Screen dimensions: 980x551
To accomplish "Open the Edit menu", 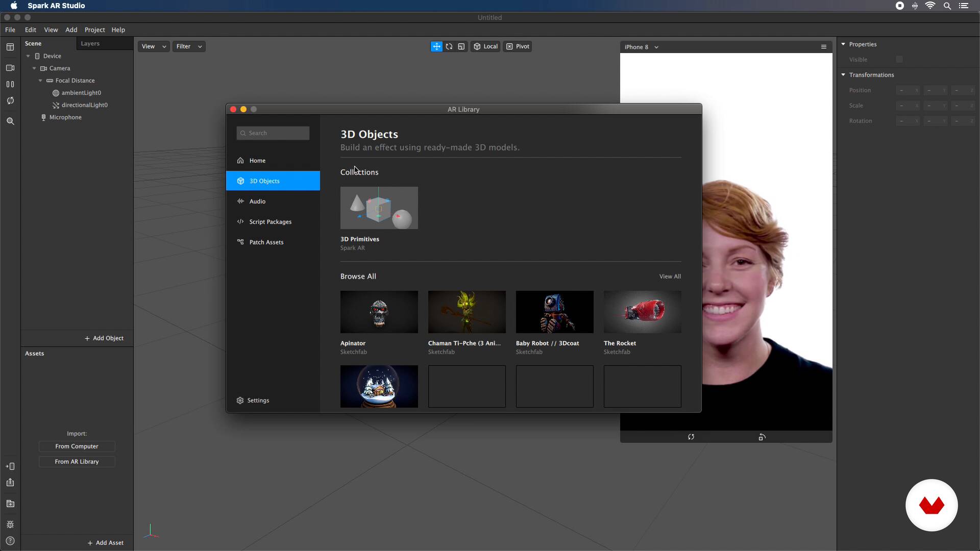I will tap(31, 30).
